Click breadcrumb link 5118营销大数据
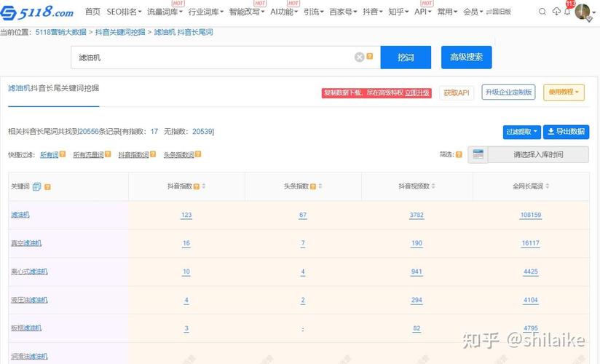This screenshot has width=600, height=364. [61, 32]
